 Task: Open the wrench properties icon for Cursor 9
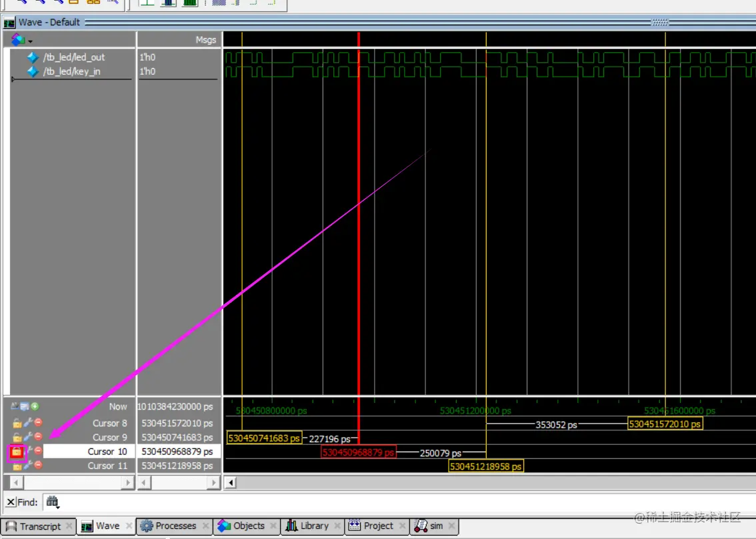pyautogui.click(x=28, y=437)
